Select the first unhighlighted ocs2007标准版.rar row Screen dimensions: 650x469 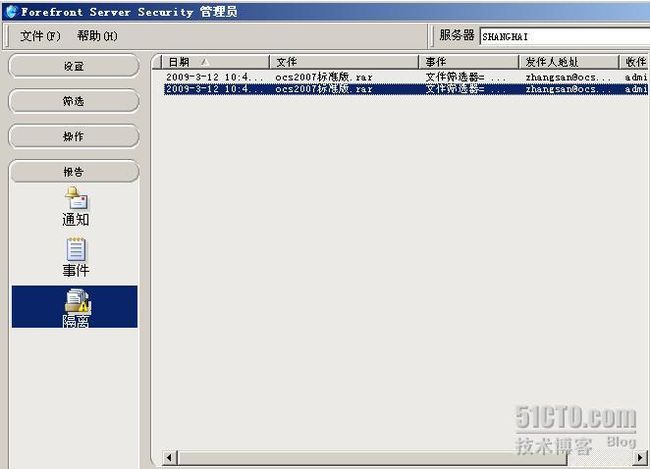pyautogui.click(x=406, y=77)
